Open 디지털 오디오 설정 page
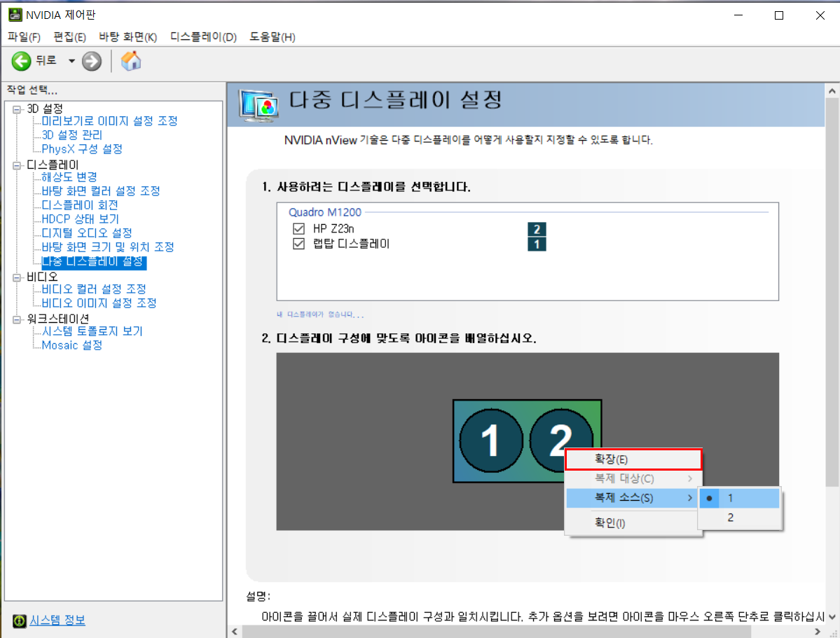The height and width of the screenshot is (638, 840). click(x=87, y=233)
